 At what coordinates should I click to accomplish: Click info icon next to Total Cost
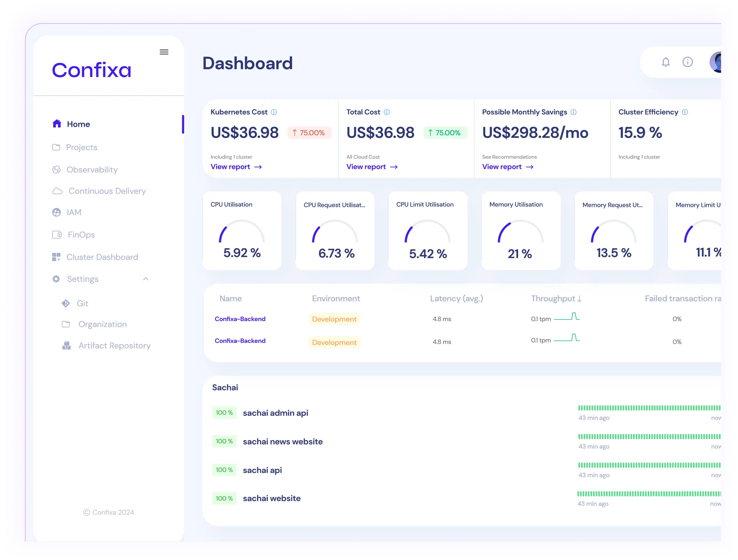coord(387,112)
